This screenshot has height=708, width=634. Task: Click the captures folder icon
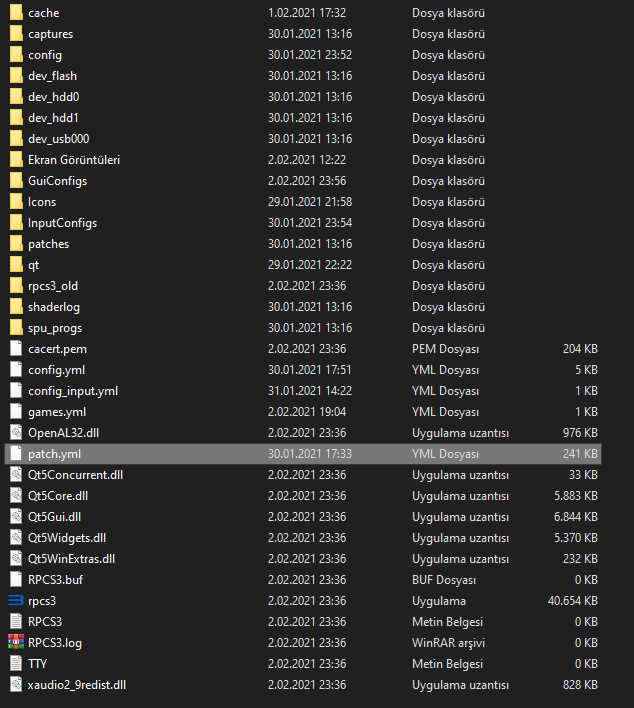point(16,34)
